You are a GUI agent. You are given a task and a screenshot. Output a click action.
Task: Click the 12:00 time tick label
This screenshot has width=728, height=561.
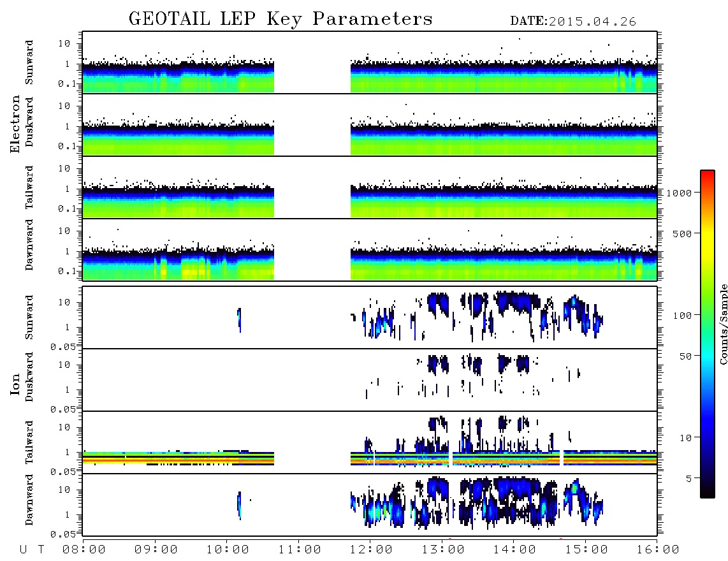click(371, 550)
